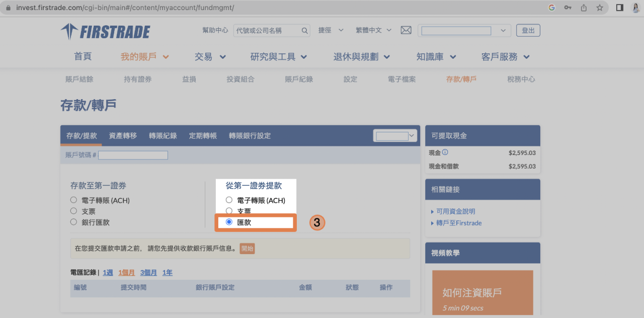Screen dimensions: 644x318
Task: Click the bookmark star in the address bar
Action: point(599,8)
